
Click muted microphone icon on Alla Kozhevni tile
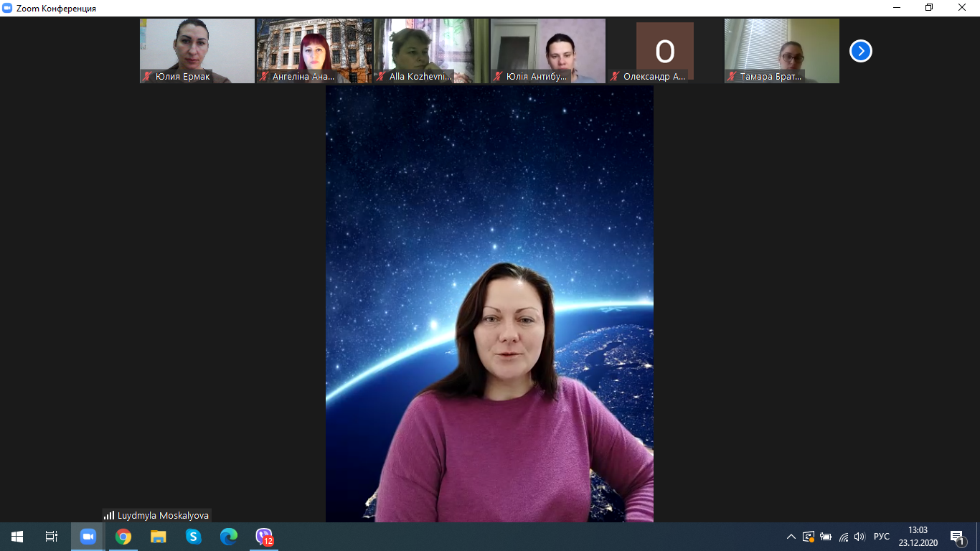(x=382, y=76)
